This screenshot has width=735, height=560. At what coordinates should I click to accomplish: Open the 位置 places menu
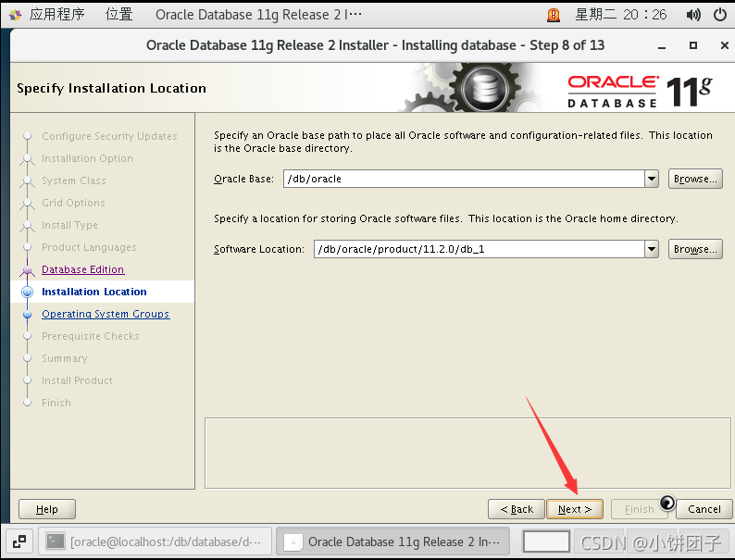(119, 15)
